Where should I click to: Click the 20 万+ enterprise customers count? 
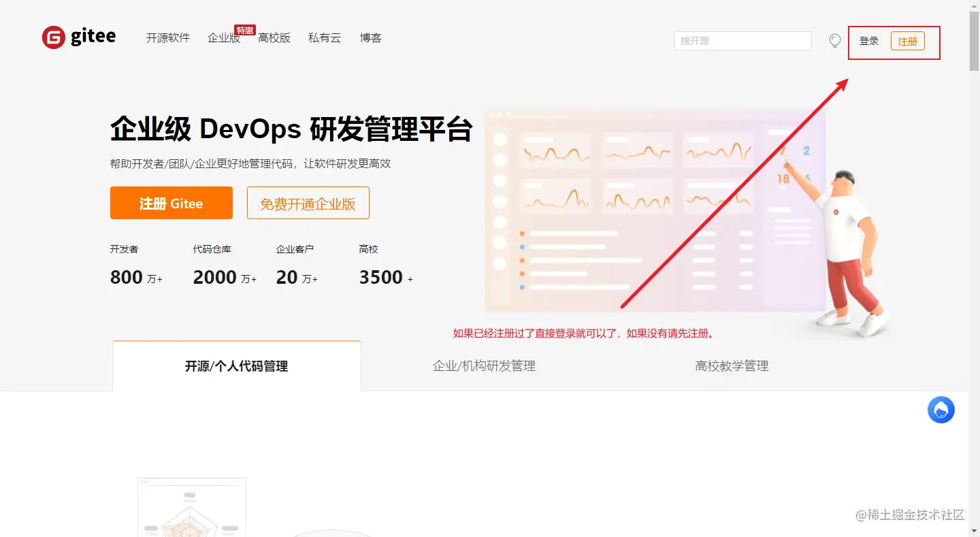click(297, 278)
